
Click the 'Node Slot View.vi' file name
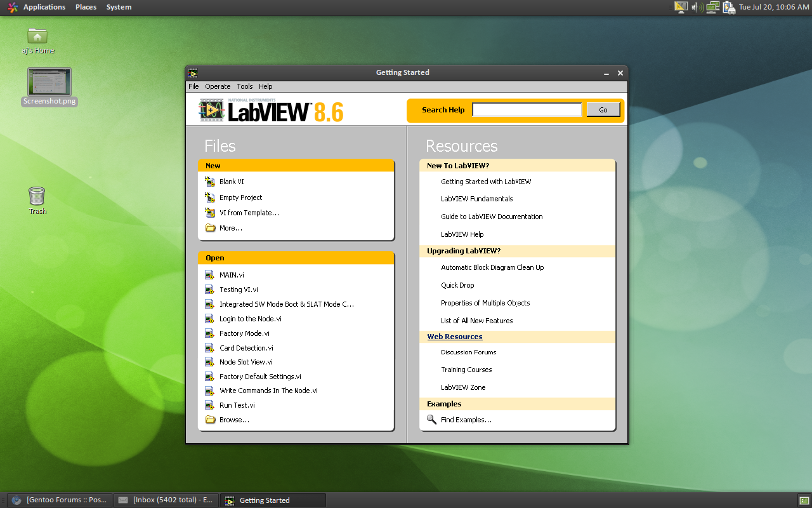click(x=246, y=362)
